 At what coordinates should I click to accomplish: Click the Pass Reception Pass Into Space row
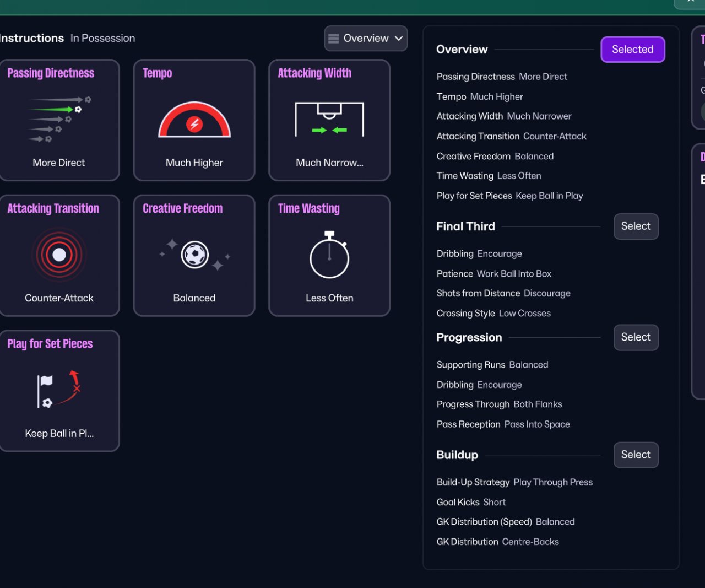click(x=503, y=424)
